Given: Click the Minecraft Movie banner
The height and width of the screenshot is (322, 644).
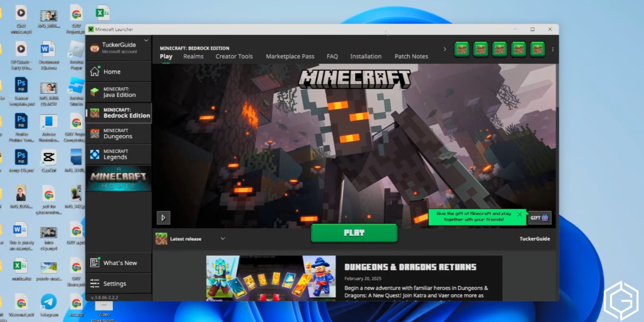Looking at the screenshot, I should pyautogui.click(x=119, y=179).
